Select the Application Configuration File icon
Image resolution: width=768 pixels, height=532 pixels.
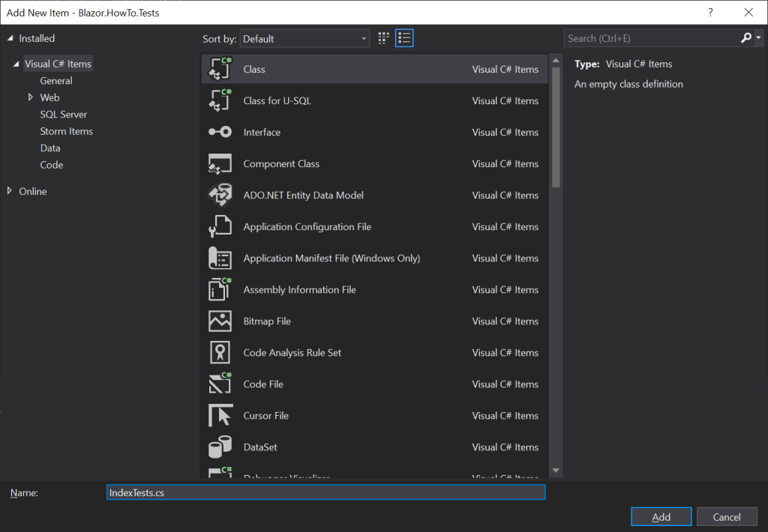[x=220, y=227]
